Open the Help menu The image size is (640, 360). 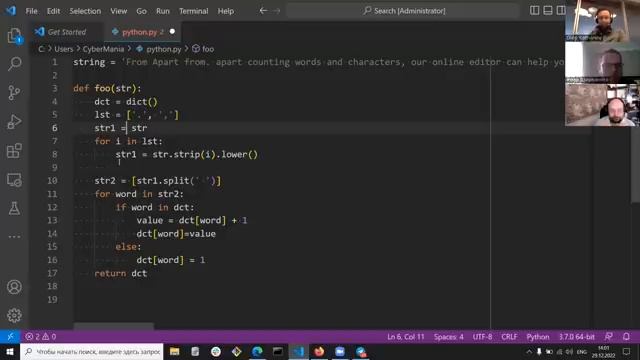[225, 11]
